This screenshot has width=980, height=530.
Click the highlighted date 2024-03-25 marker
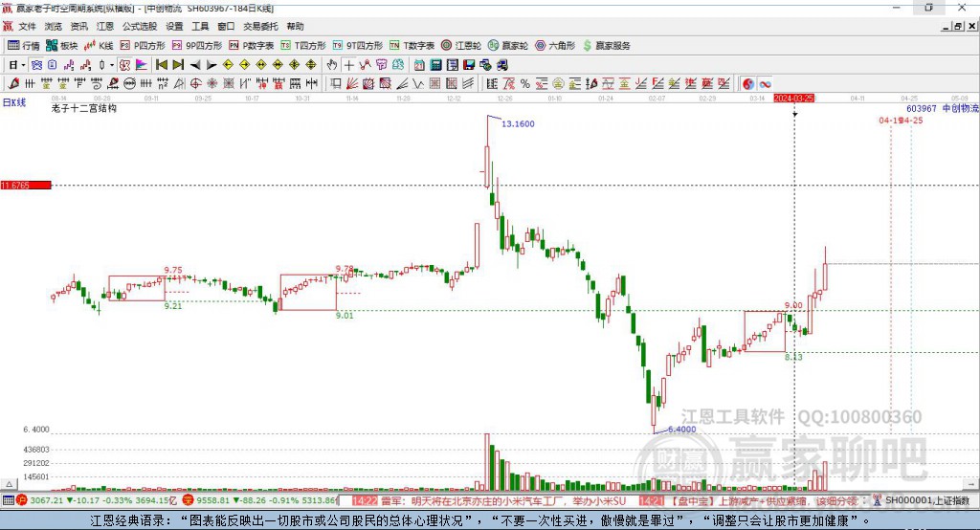click(793, 99)
